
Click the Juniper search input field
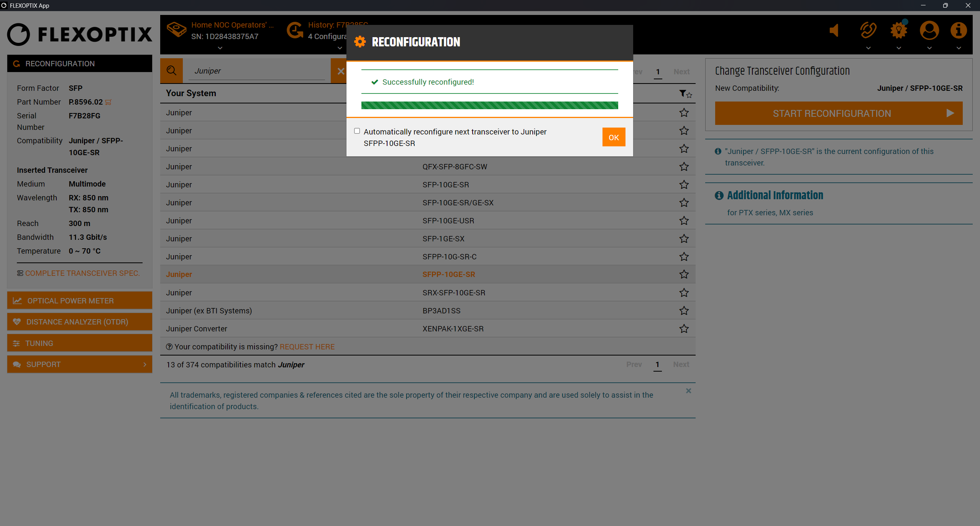[x=257, y=71]
